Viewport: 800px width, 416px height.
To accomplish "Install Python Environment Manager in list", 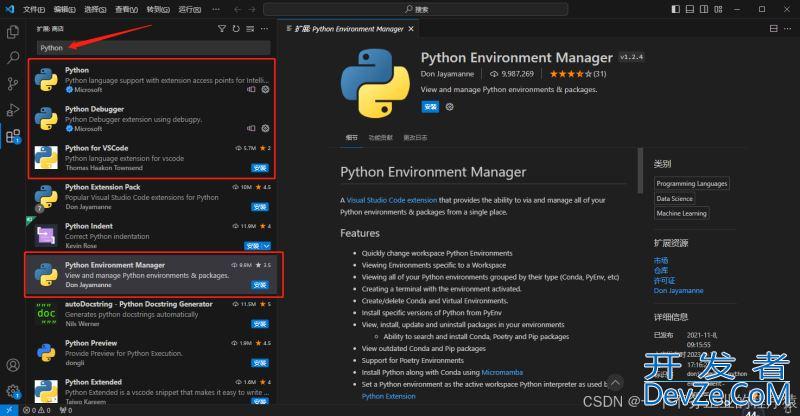I will click(260, 285).
